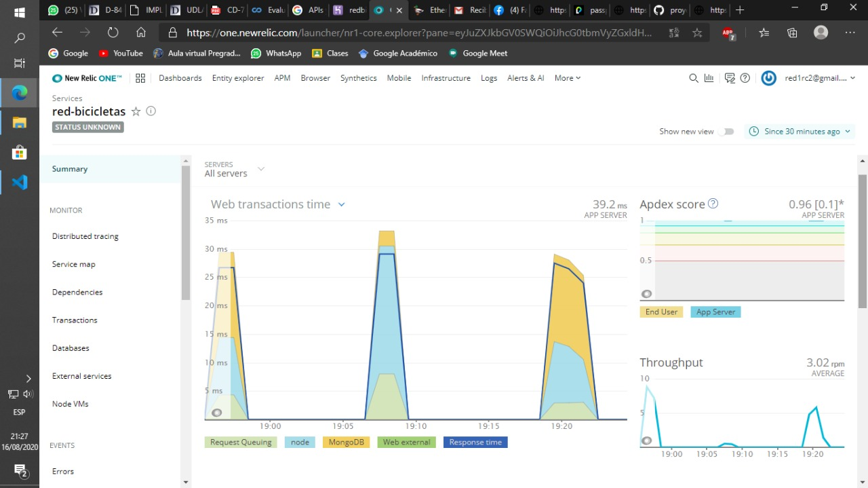The image size is (868, 488).
Task: Open browser collections icon
Action: (x=792, y=33)
